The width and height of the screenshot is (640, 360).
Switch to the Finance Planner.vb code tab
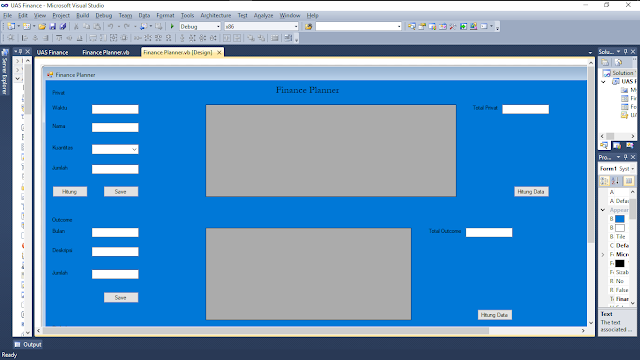[106, 52]
